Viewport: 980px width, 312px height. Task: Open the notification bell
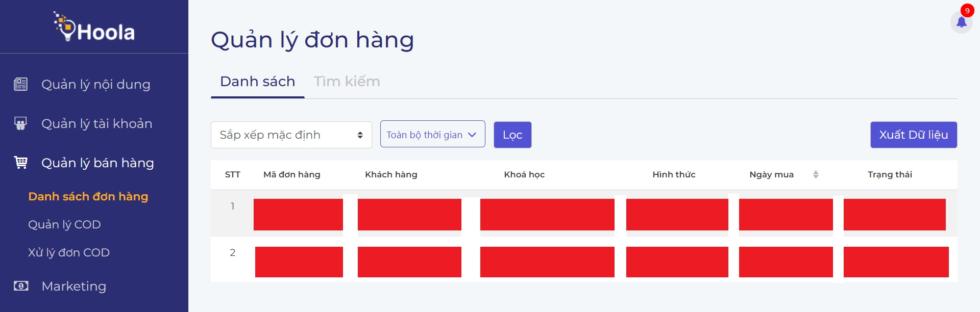tap(961, 22)
